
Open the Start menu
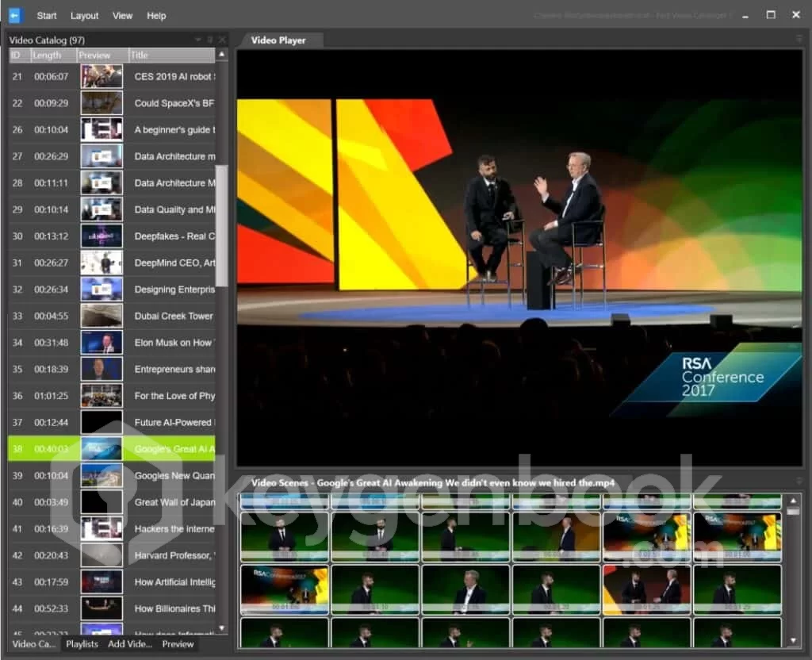tap(47, 16)
